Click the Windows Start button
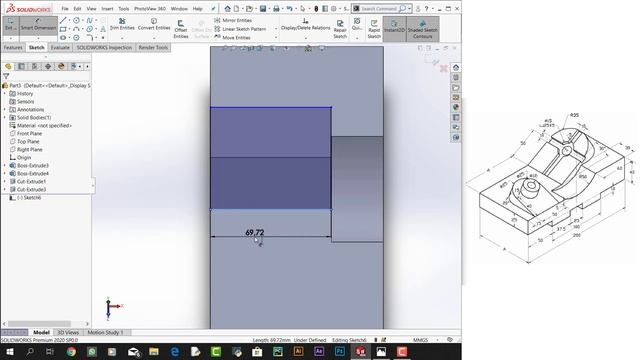Image resolution: width=640 pixels, height=360 pixels. tap(9, 351)
